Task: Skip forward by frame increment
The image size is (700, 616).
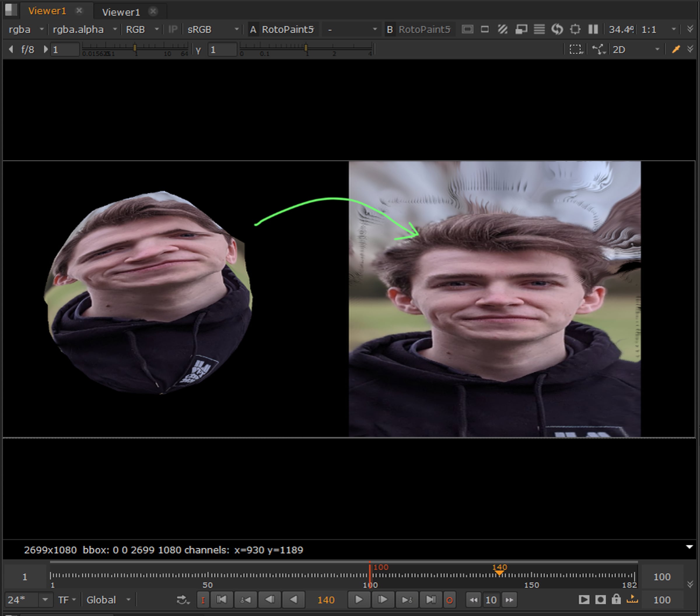Action: click(x=509, y=600)
